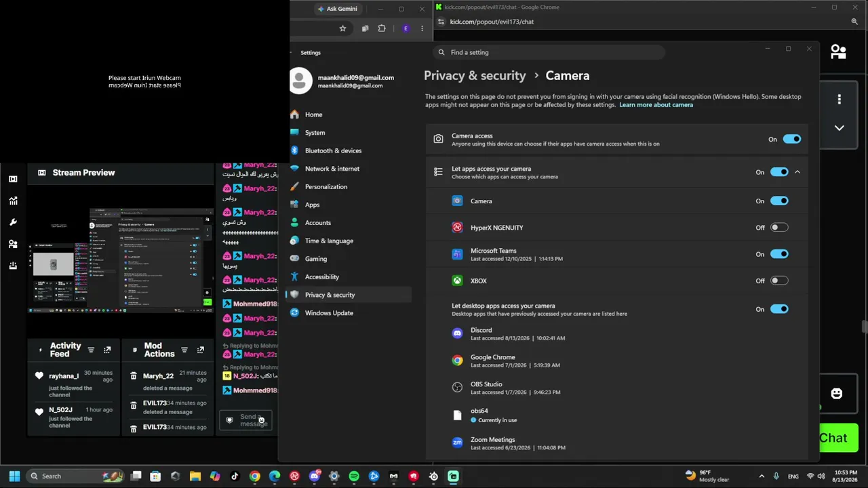Viewport: 868px width, 488px height.
Task: Click the Google Chrome icon in camera list
Action: pos(458,361)
